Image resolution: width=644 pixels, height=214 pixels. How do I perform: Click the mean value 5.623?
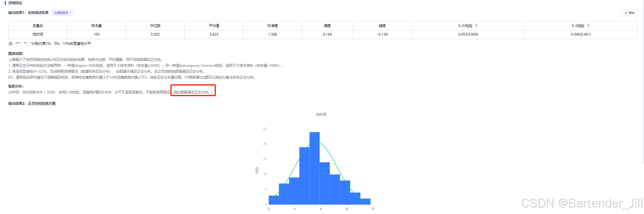pyautogui.click(x=214, y=34)
